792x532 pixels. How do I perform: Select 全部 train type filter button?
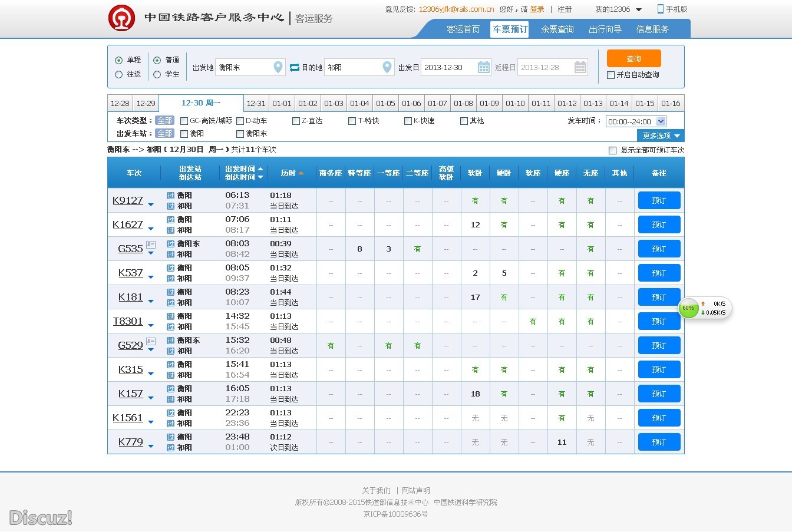(x=164, y=121)
